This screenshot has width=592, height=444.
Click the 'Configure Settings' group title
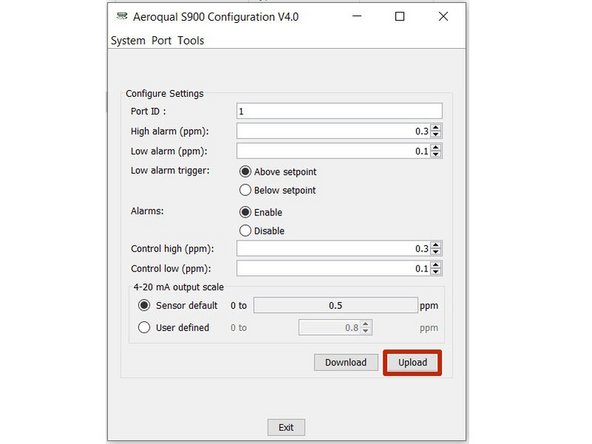tap(165, 94)
